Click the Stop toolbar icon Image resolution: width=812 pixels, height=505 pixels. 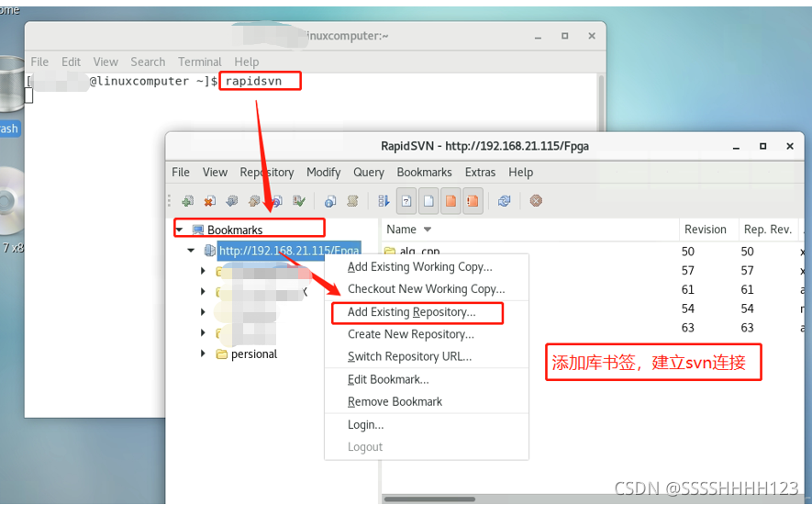536,201
